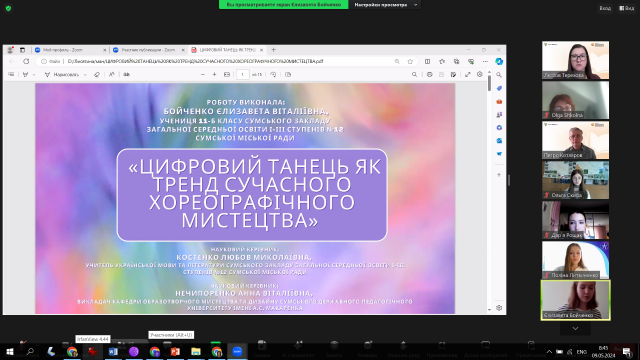Toggle PDF fit to width

coord(227,75)
